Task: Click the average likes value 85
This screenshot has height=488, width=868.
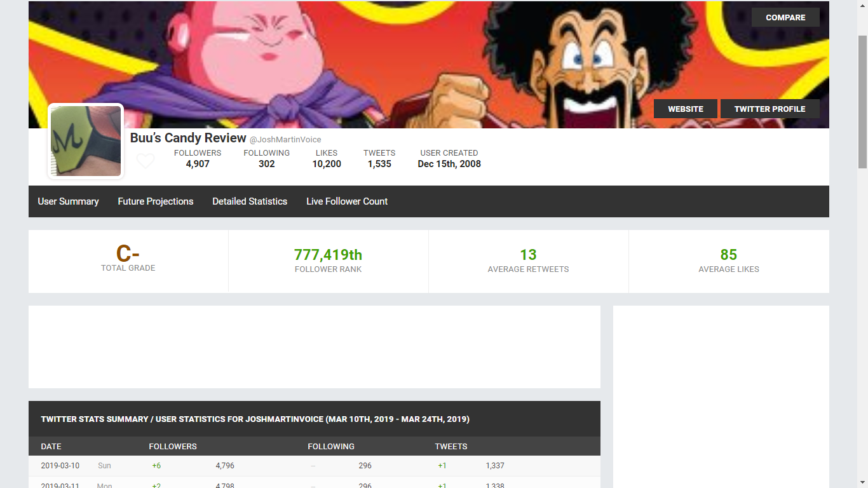Action: [729, 255]
